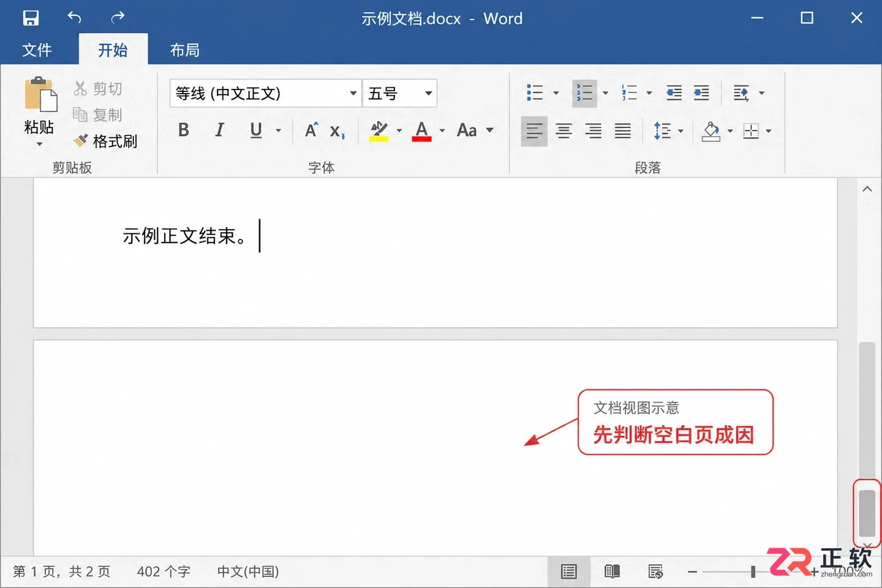Increase paragraph indent
Image resolution: width=882 pixels, height=588 pixels.
click(701, 93)
